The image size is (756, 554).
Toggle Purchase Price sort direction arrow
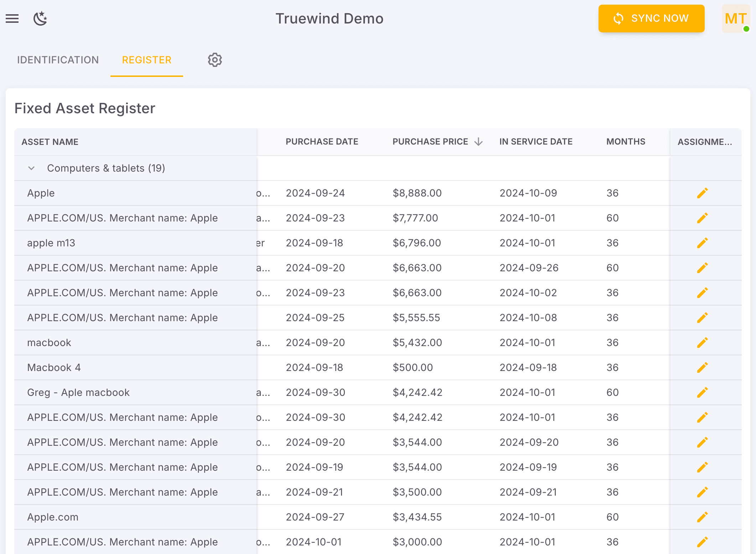[x=478, y=141]
